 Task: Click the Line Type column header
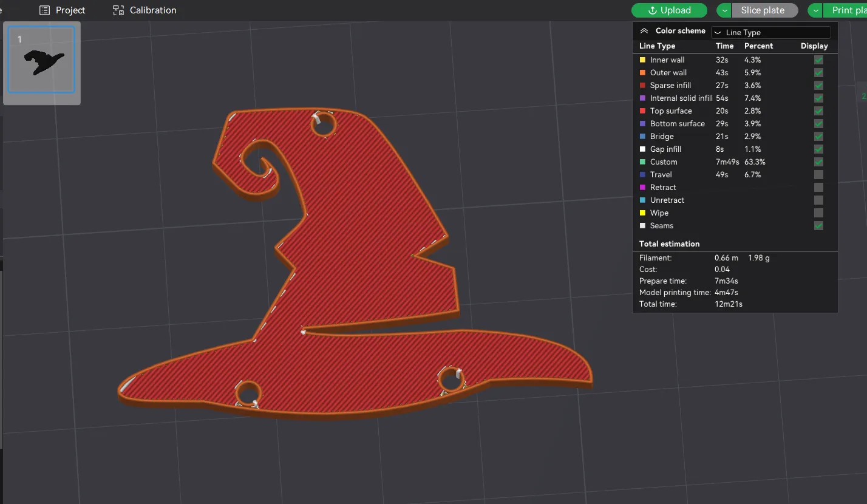(x=657, y=46)
